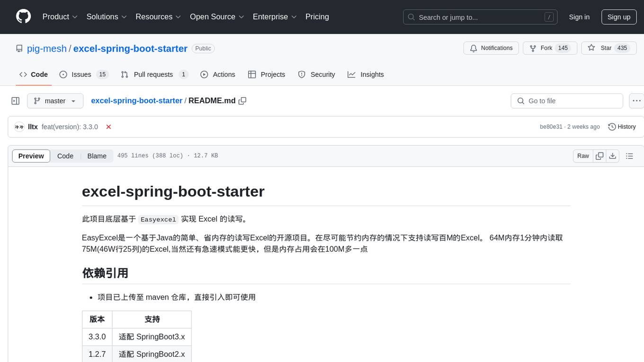Viewport: 644px width, 362px height.
Task: Switch to the Insights tab
Action: pos(366,74)
